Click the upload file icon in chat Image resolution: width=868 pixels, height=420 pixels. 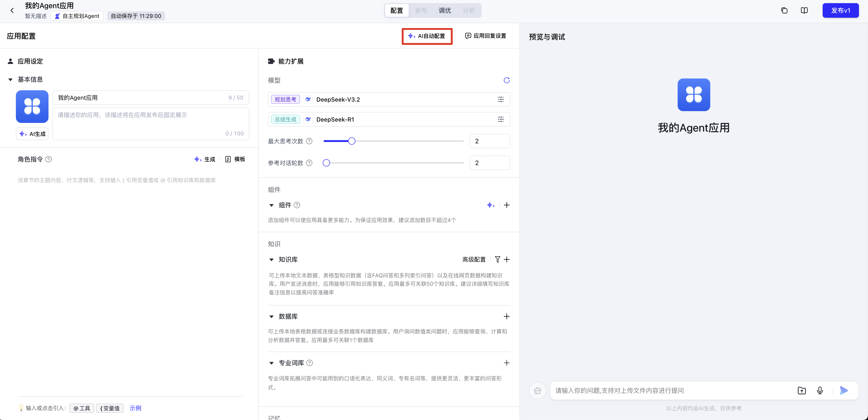click(802, 390)
